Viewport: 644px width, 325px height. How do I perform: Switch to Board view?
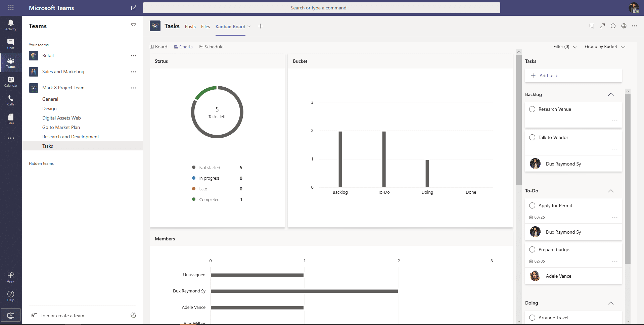pyautogui.click(x=158, y=47)
